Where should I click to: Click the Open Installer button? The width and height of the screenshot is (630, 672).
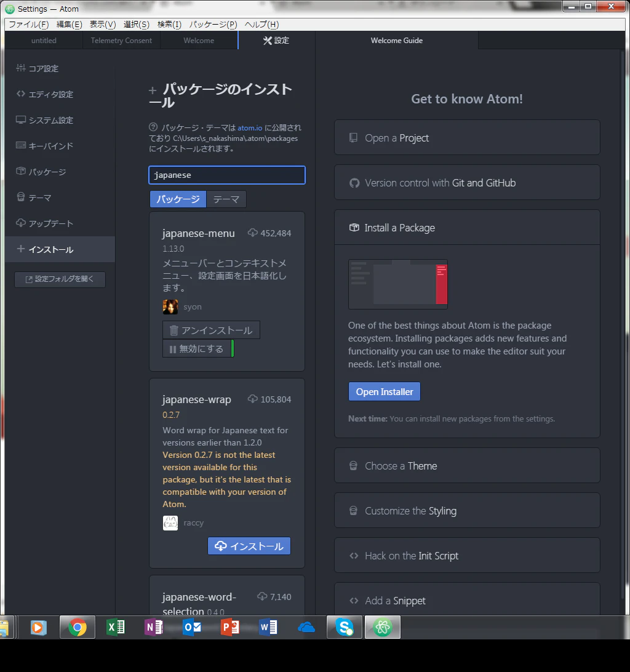385,392
